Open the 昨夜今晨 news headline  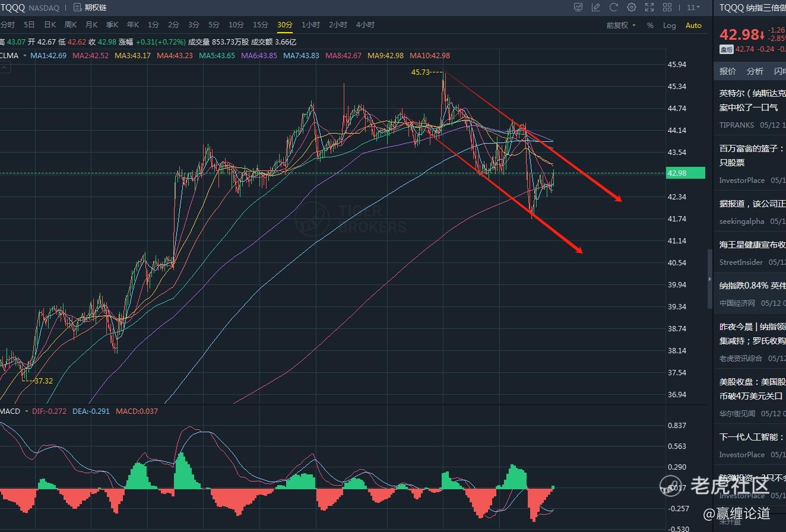click(753, 334)
